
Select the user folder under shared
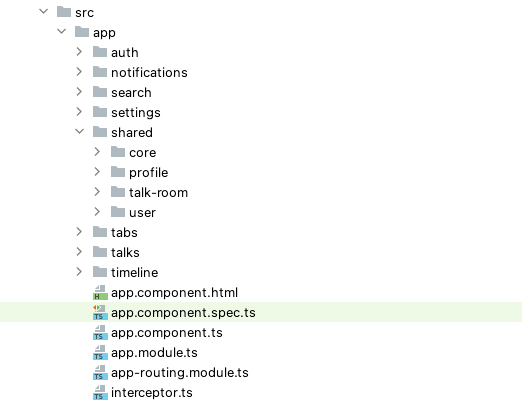[142, 213]
